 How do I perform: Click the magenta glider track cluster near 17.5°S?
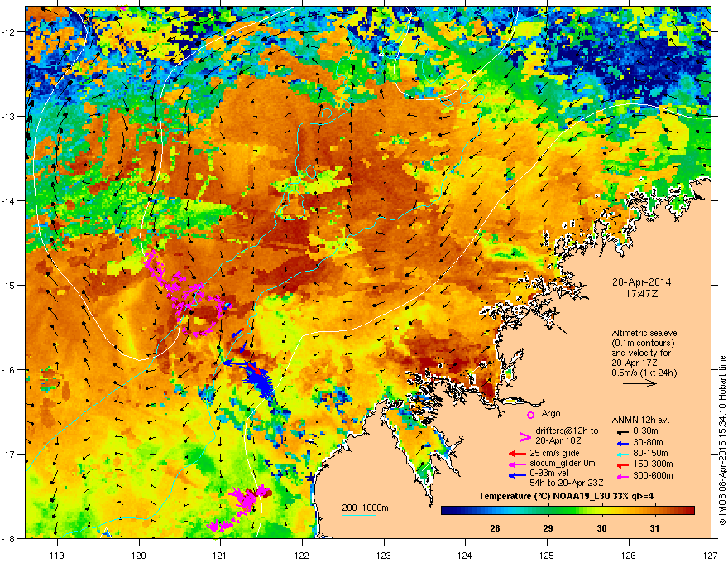coord(245,499)
